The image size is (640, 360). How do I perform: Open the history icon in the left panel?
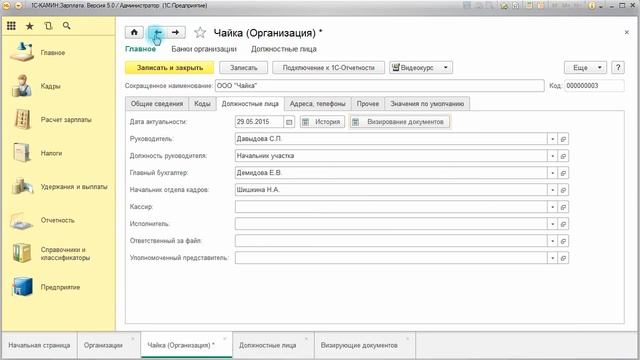point(48,26)
